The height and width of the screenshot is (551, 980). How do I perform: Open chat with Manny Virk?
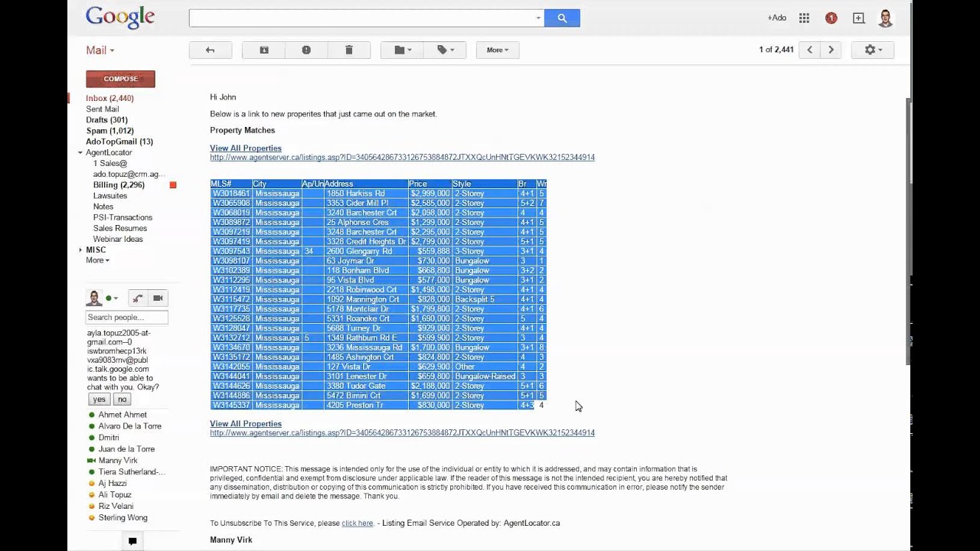pos(118,461)
